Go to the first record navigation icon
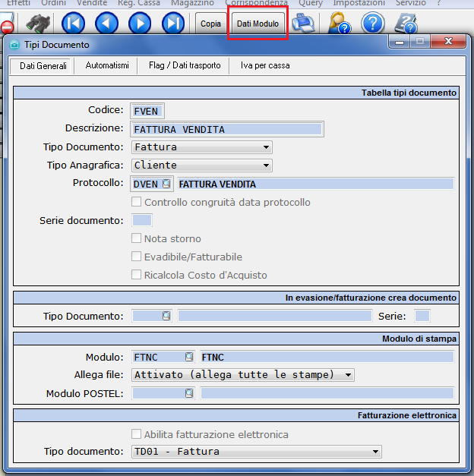This screenshot has width=474, height=476. (x=74, y=24)
